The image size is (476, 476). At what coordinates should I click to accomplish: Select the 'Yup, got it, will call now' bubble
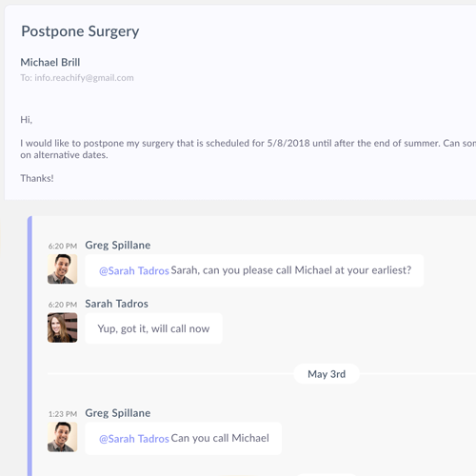point(153,328)
